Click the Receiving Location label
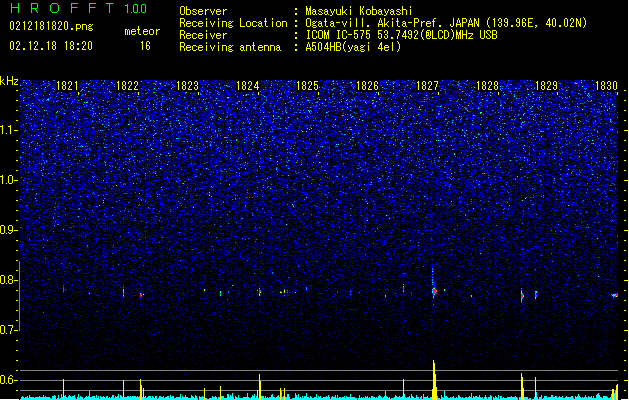 point(233,23)
